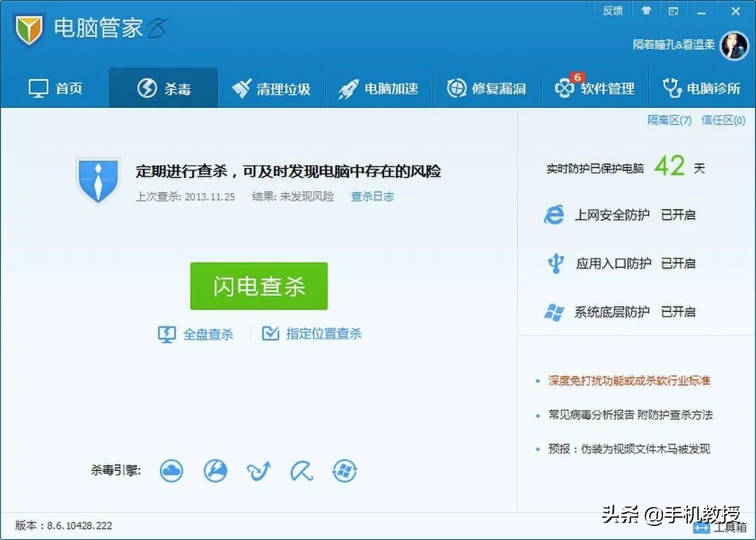Open news 深度免打扰功能或成杀软行业标准
The height and width of the screenshot is (540, 756).
[629, 381]
